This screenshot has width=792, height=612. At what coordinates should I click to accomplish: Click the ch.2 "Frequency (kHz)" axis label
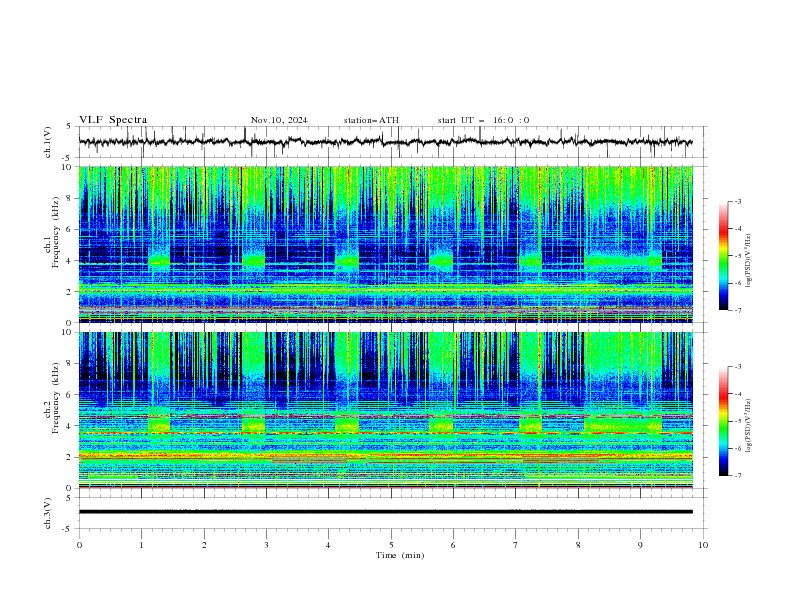click(56, 398)
